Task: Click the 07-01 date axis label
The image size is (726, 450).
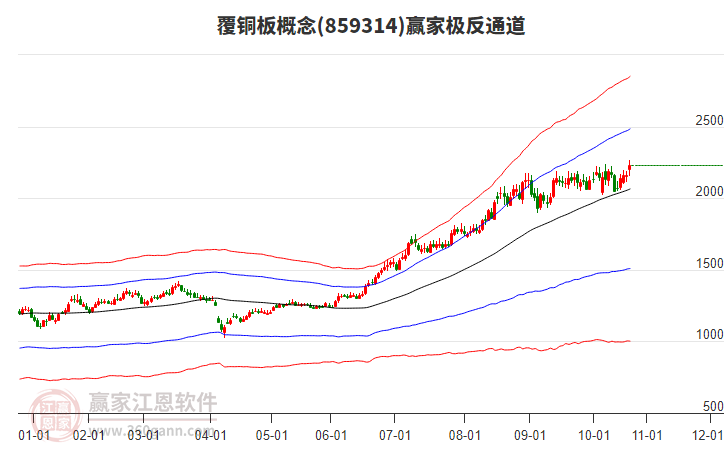Action: click(x=394, y=436)
